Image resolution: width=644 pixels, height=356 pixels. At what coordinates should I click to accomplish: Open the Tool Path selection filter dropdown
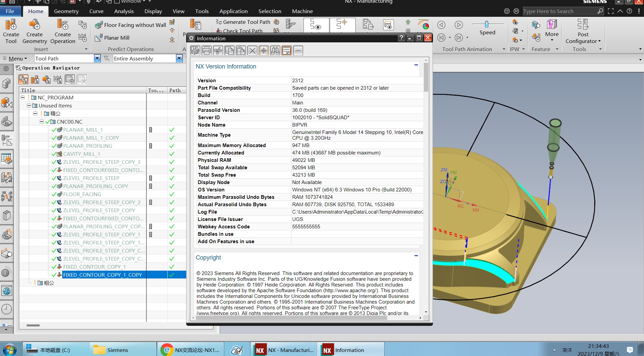pos(97,58)
